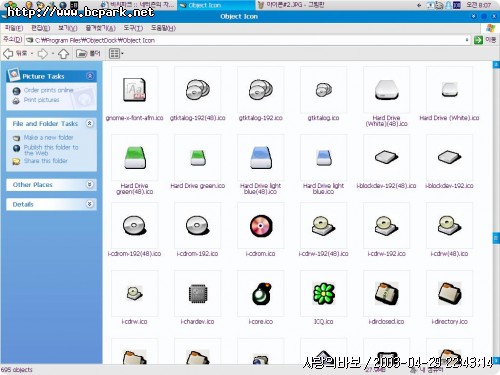Click Order prints online link
Screen dimensions: 500x375
(x=48, y=90)
